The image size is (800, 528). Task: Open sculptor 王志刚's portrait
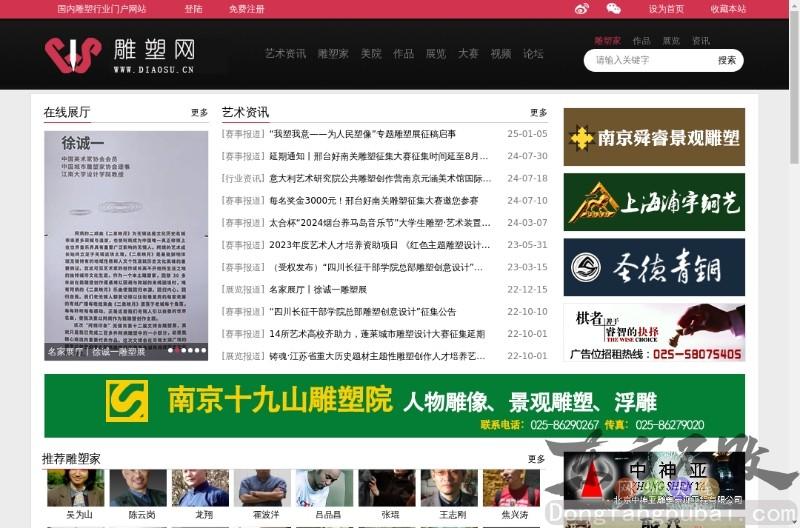pyautogui.click(x=449, y=488)
